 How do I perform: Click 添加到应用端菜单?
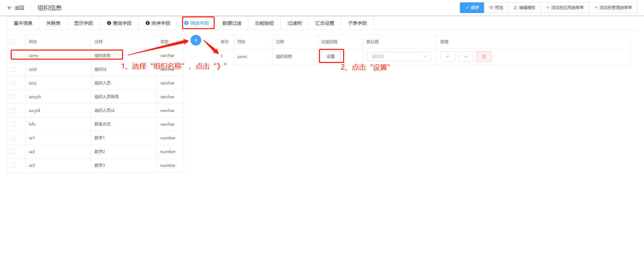click(x=565, y=8)
